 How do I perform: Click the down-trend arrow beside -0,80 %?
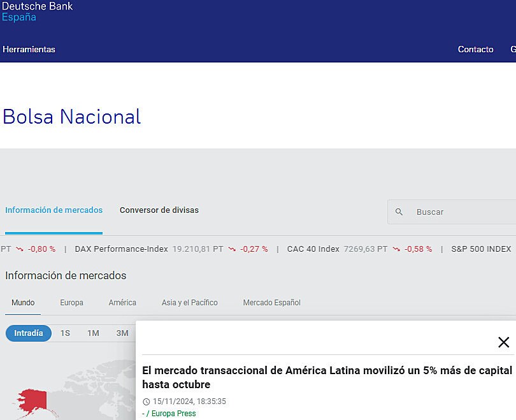[x=20, y=249]
